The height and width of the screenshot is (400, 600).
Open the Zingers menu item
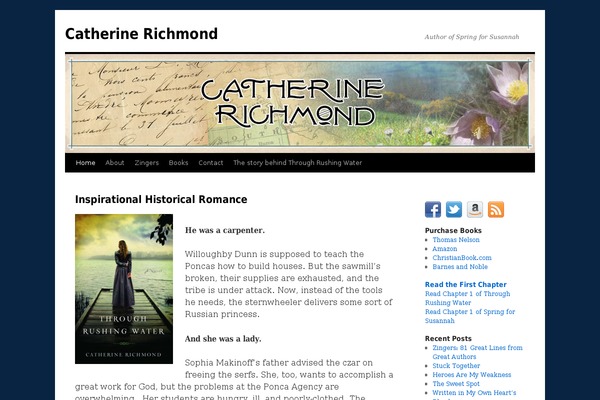(147, 163)
